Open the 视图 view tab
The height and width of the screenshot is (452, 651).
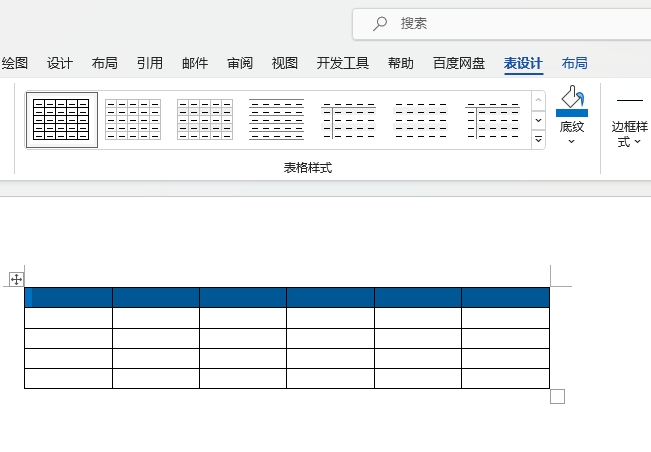pyautogui.click(x=285, y=64)
